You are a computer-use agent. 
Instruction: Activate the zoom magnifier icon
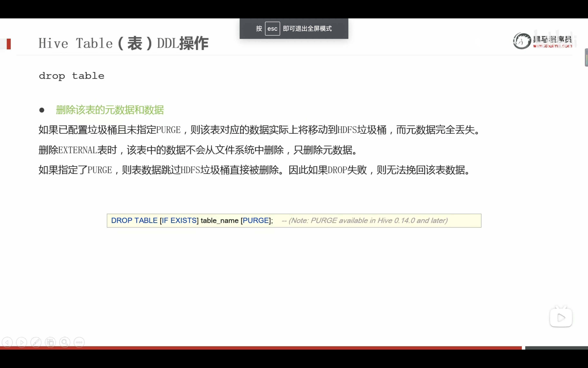point(65,342)
